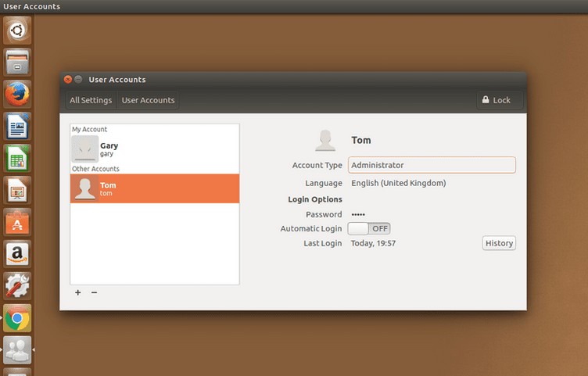
Task: Open the Files manager from the dock
Action: point(17,63)
